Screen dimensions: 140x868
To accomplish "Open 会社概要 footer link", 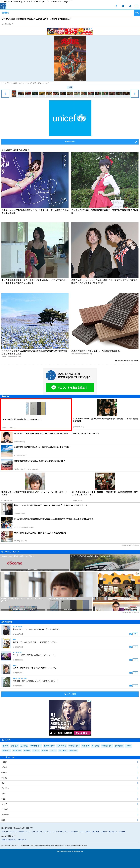I will click(122, 832).
